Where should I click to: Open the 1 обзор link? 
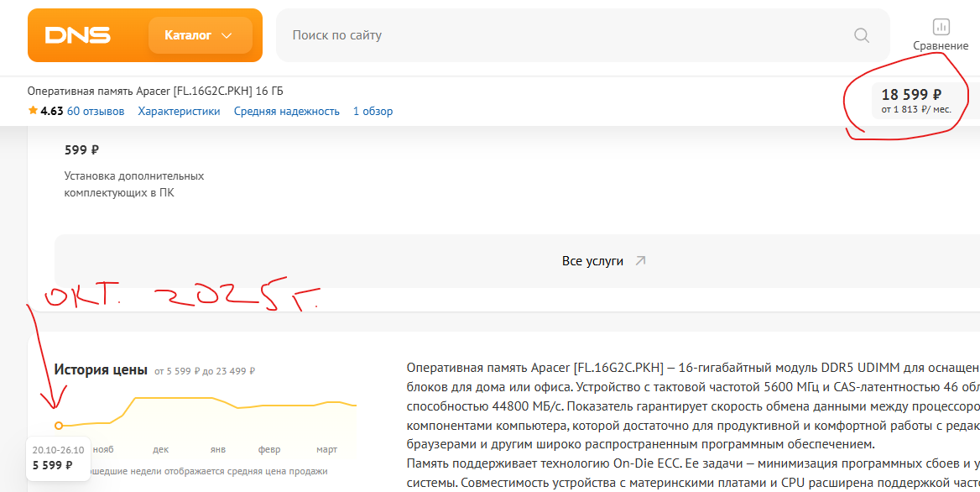point(373,112)
